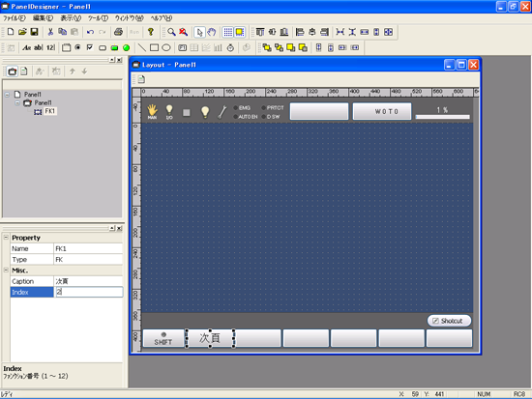Select the line drawing tool
This screenshot has width=532, height=399.
142,47
